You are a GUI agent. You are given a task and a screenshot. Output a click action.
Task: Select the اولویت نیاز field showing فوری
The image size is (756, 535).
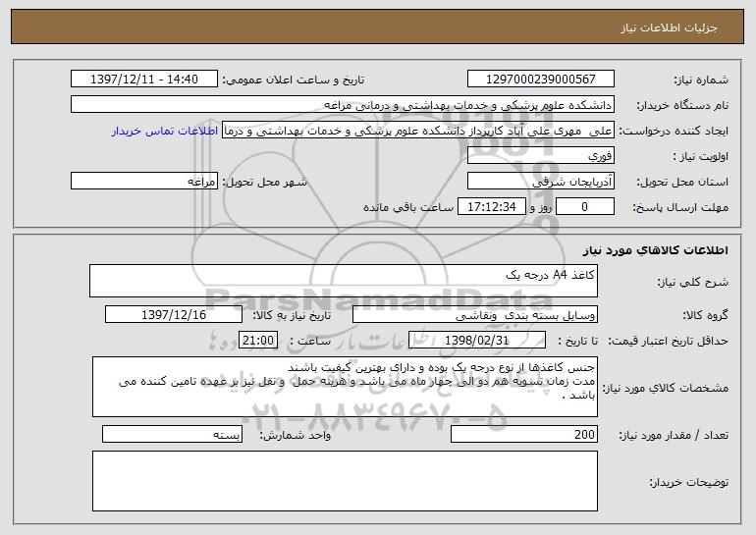click(x=540, y=155)
